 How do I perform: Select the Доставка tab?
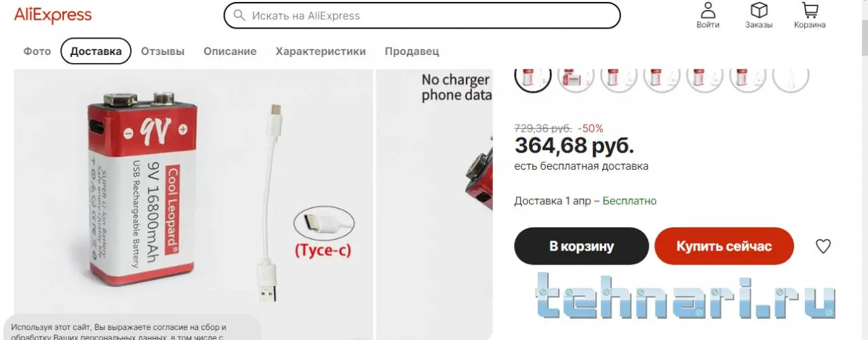[96, 51]
